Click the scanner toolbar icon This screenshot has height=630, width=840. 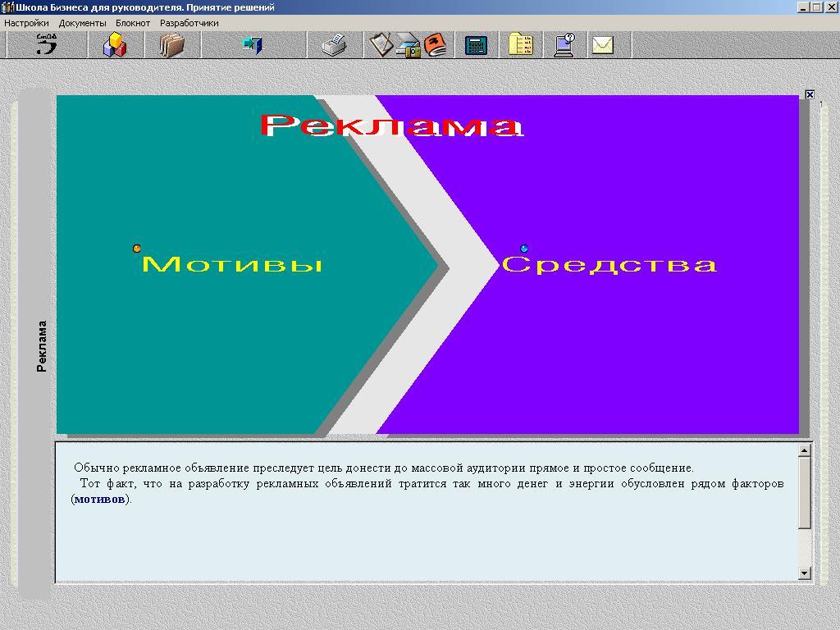409,45
